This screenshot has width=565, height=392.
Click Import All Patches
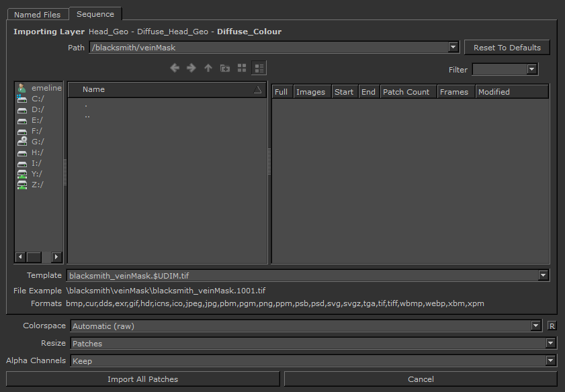point(142,379)
